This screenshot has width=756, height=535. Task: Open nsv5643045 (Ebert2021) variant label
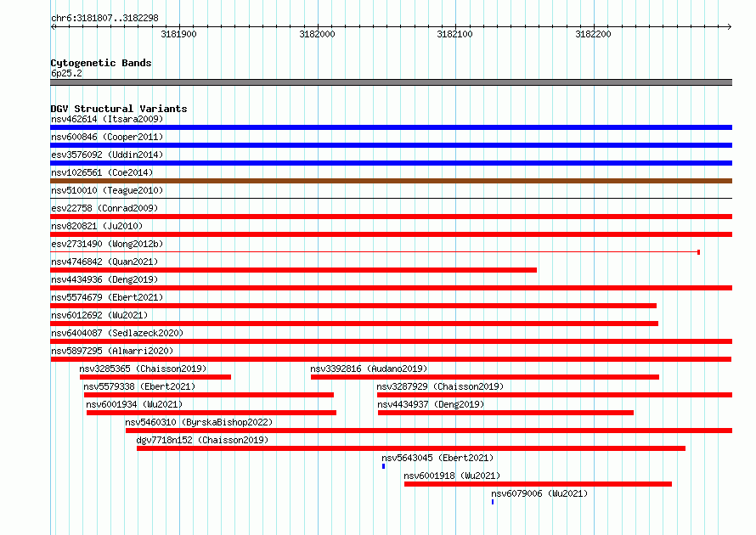coord(437,458)
